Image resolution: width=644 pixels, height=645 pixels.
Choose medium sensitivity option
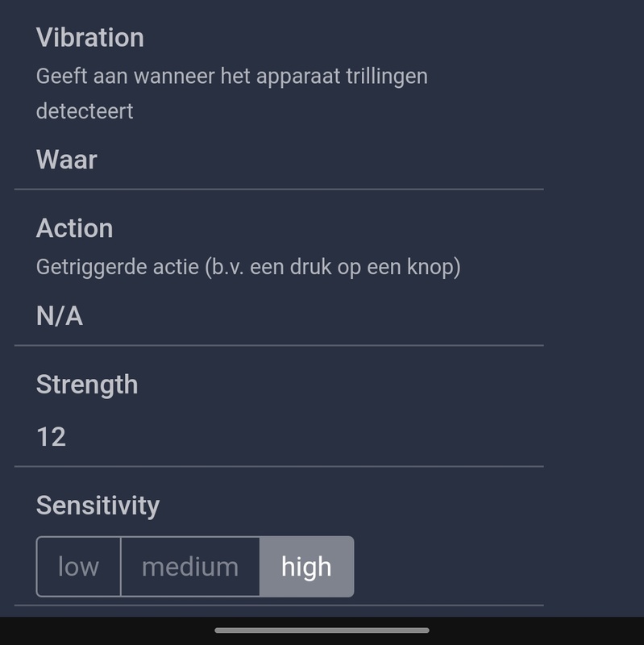point(190,567)
